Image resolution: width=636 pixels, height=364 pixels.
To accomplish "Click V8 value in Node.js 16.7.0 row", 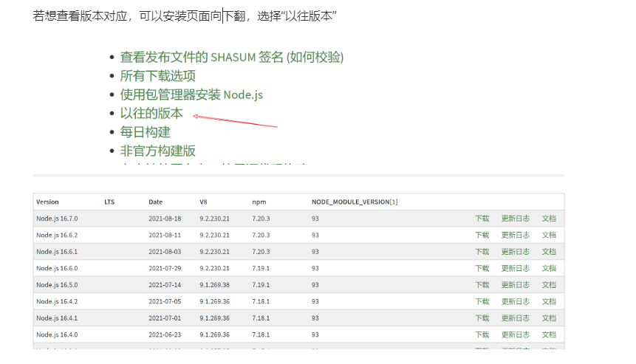I will (214, 219).
